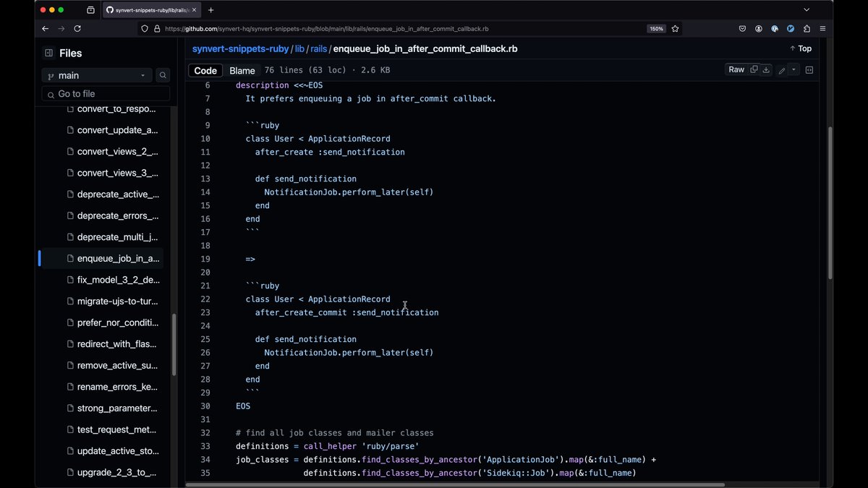Click the blue V extension icon
Screen dimensions: 868x488
(x=791, y=29)
